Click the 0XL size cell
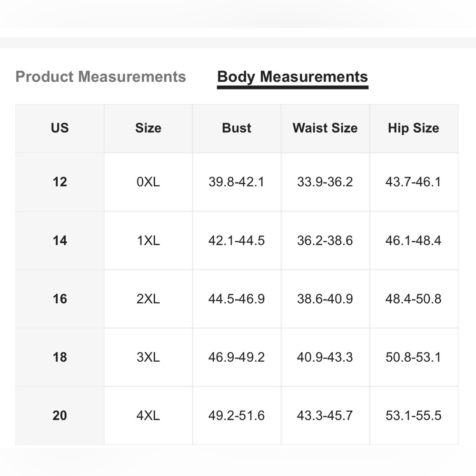 tap(148, 182)
